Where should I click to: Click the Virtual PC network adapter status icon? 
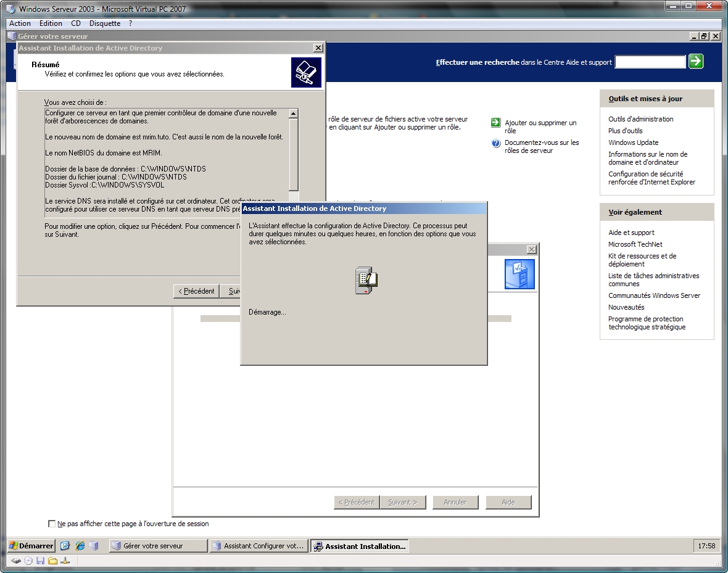pyautogui.click(x=65, y=561)
